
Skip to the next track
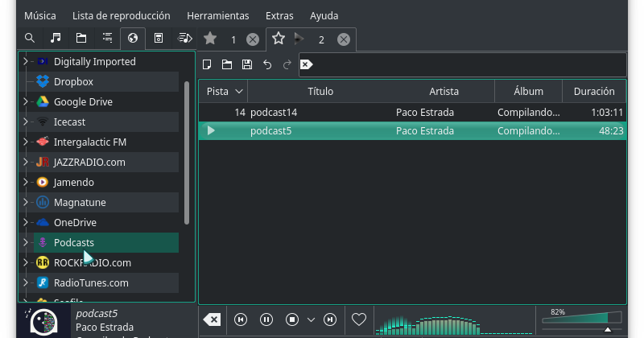coord(330,319)
